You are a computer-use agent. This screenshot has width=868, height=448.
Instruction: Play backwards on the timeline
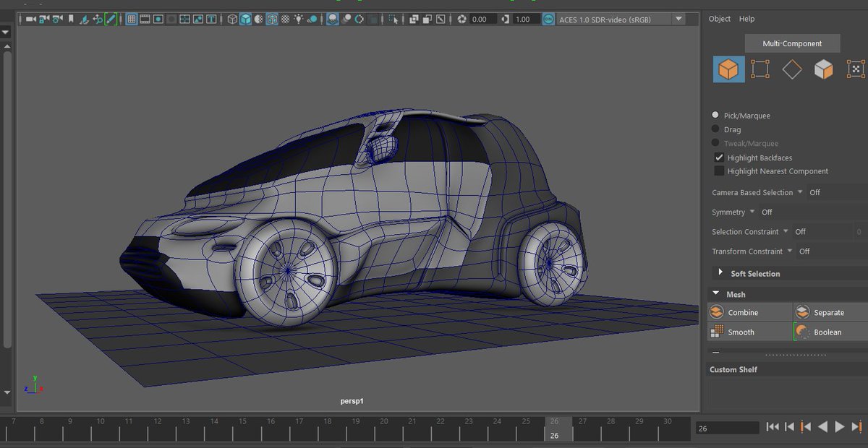tap(823, 427)
